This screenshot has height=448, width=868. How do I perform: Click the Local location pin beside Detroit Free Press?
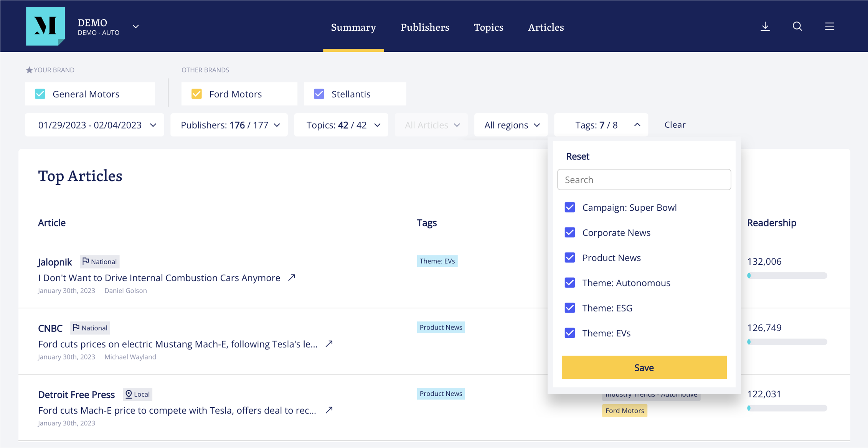(x=129, y=394)
